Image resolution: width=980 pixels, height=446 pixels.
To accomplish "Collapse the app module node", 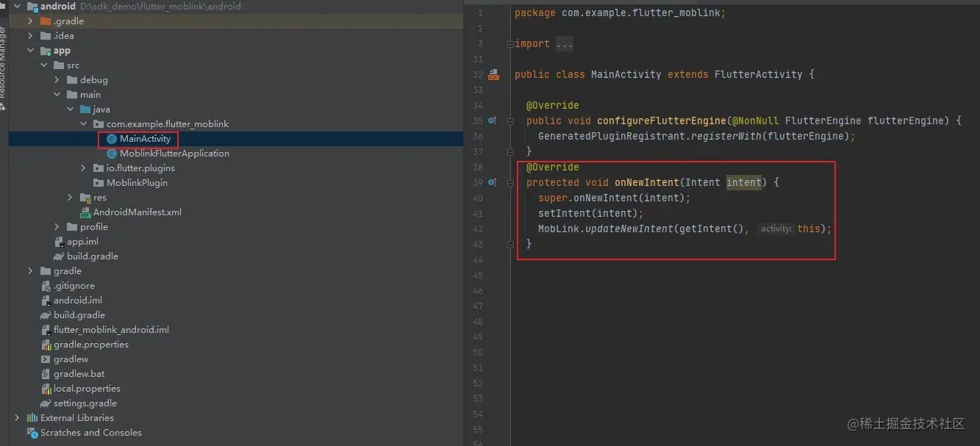I will (30, 51).
